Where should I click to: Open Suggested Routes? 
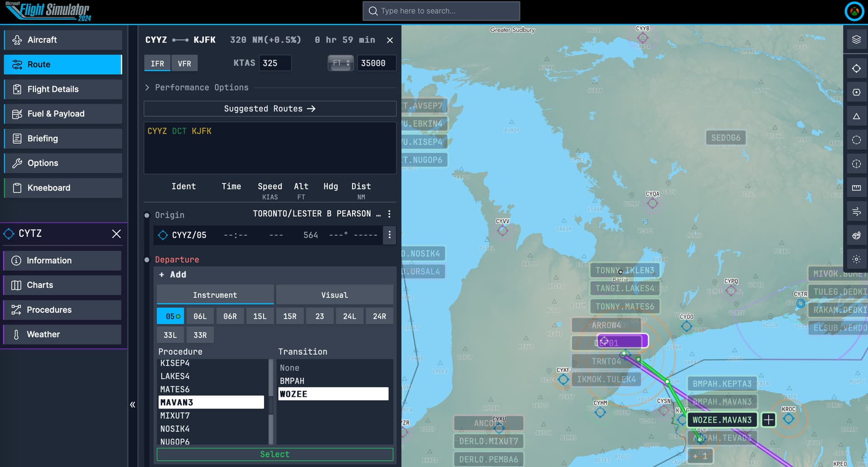pos(270,109)
